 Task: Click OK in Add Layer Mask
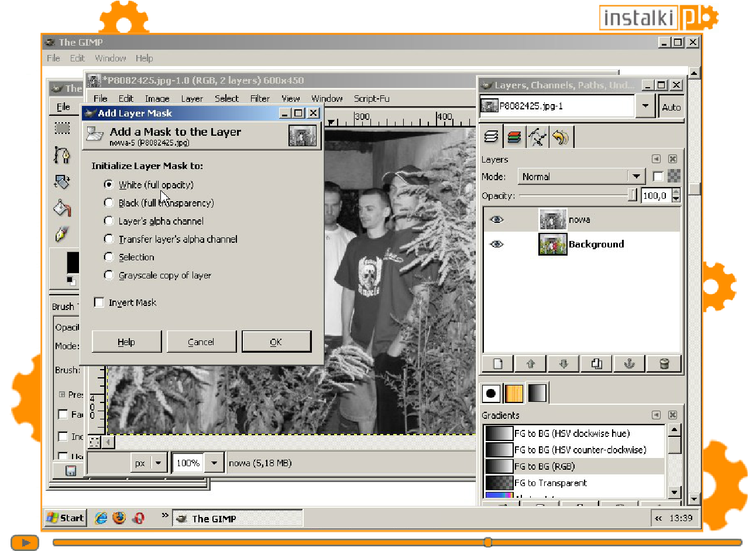pyautogui.click(x=276, y=342)
